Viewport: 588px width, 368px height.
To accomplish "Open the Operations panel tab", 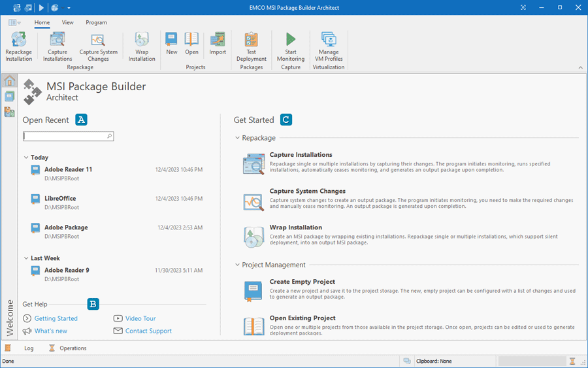I will point(73,348).
